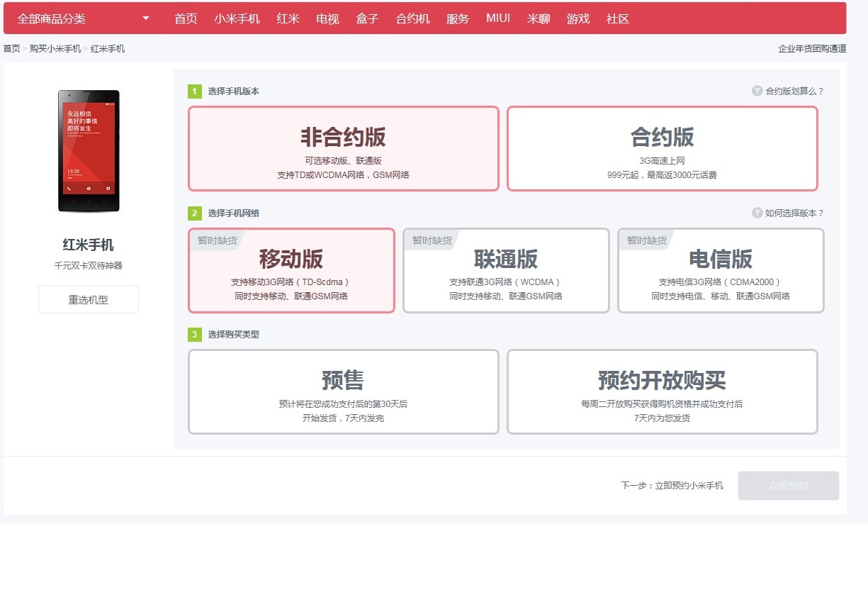Select the 非合约版 phone version option
Screen dimensions: 868x590
coord(344,149)
